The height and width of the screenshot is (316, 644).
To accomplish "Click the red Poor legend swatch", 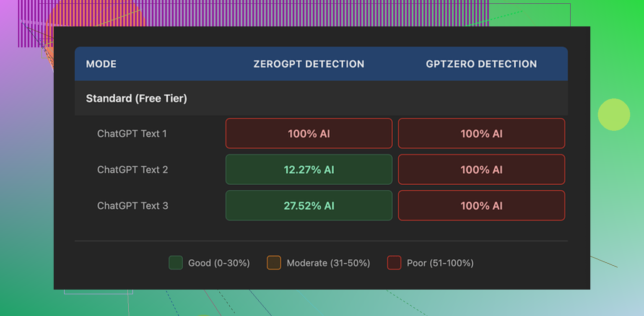I will (x=394, y=263).
